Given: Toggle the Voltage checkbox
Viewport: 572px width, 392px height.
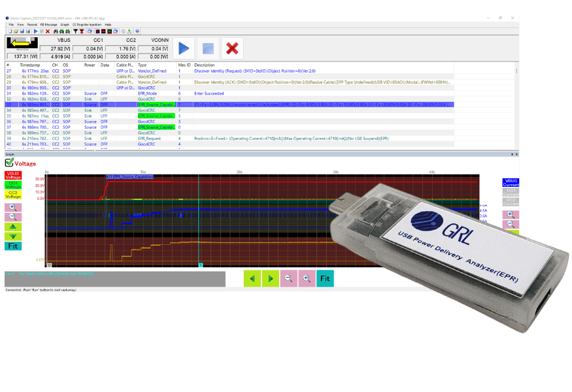Looking at the screenshot, I should click(9, 163).
